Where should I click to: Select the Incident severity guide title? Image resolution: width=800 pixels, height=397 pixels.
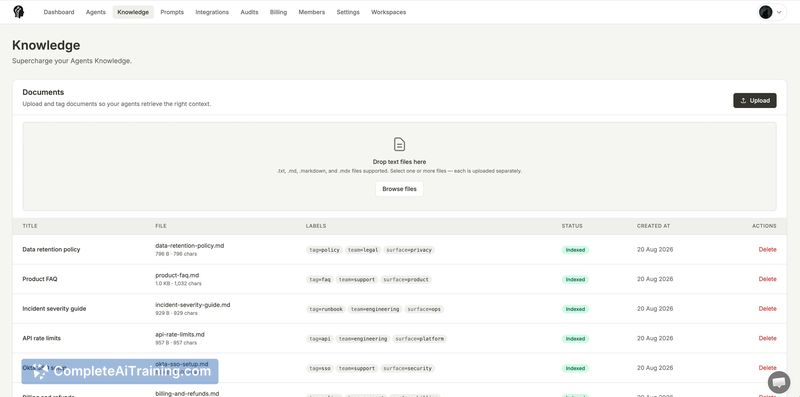[x=54, y=309]
